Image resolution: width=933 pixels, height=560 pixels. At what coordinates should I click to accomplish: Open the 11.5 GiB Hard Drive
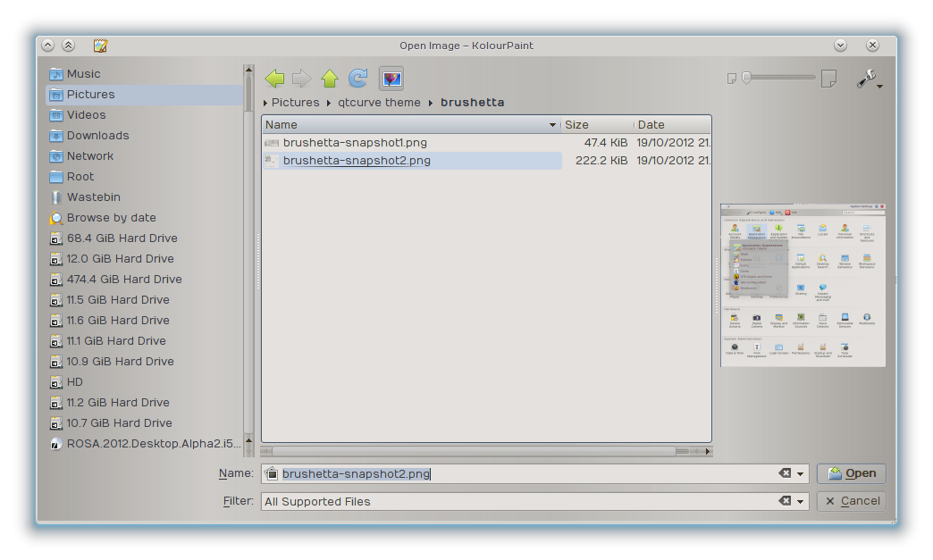click(x=144, y=299)
